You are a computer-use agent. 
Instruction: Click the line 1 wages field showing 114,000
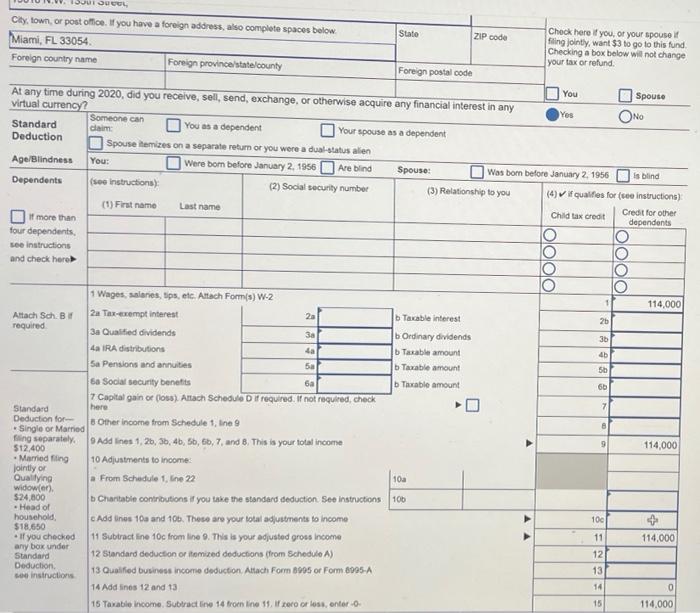[647, 304]
